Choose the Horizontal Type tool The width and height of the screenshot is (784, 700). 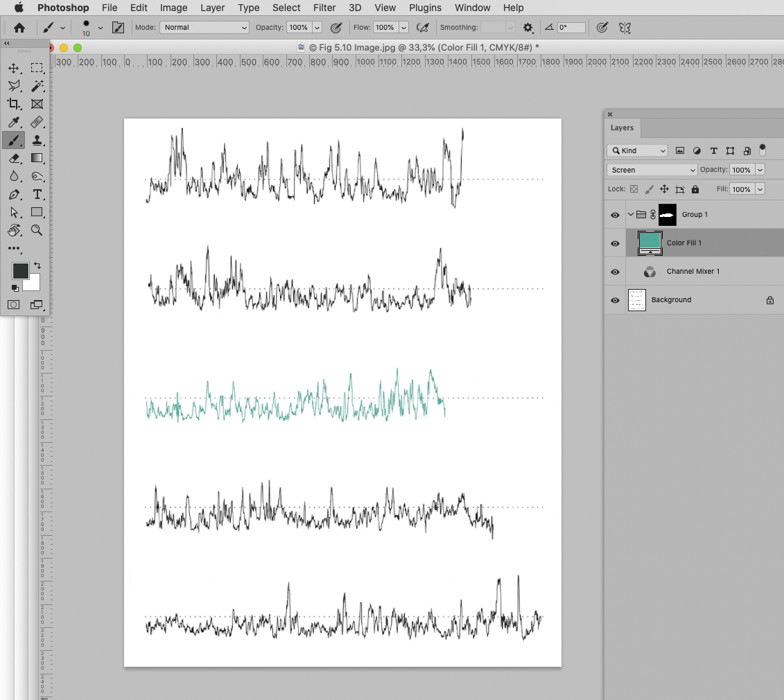37,195
